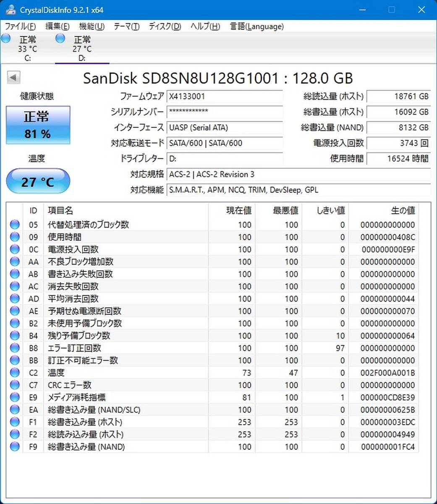
Task: Click the 正常 81% health status box
Action: tap(38, 125)
